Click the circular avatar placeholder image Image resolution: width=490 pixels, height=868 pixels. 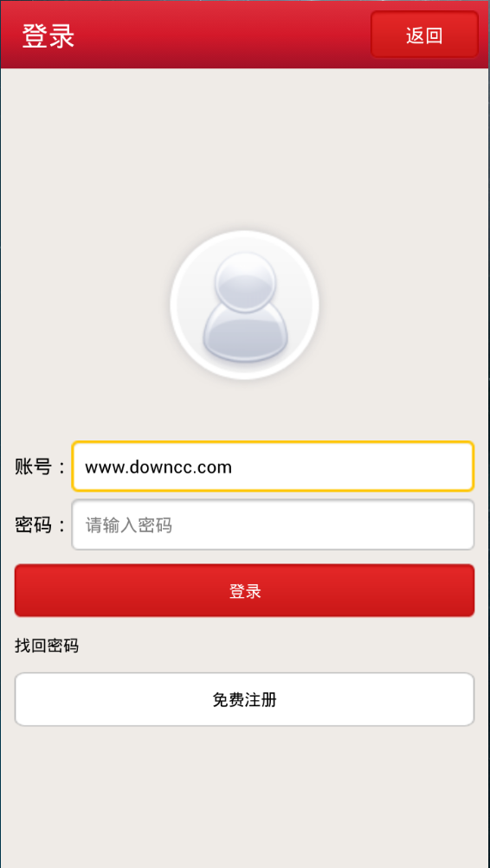[244, 305]
